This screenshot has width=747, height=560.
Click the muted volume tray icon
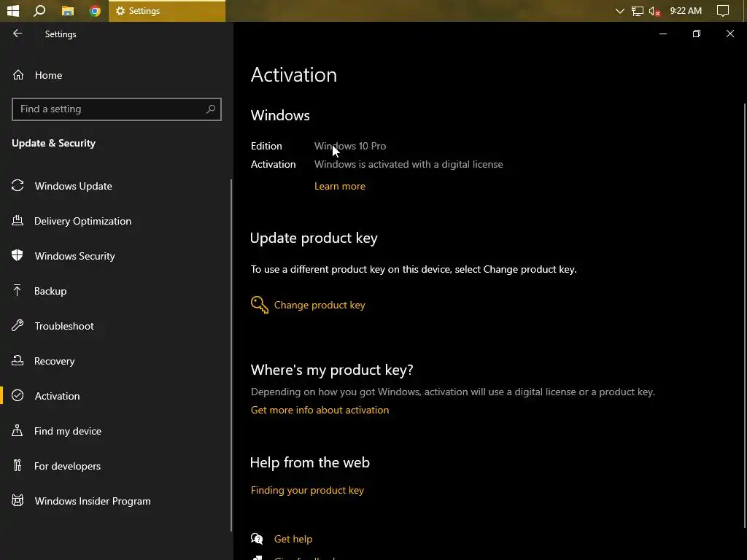click(654, 11)
